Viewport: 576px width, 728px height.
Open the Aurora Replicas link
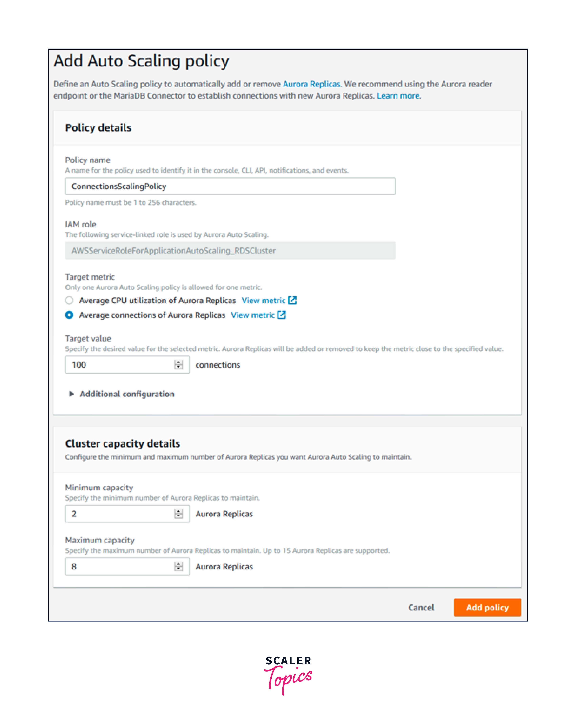pos(312,84)
